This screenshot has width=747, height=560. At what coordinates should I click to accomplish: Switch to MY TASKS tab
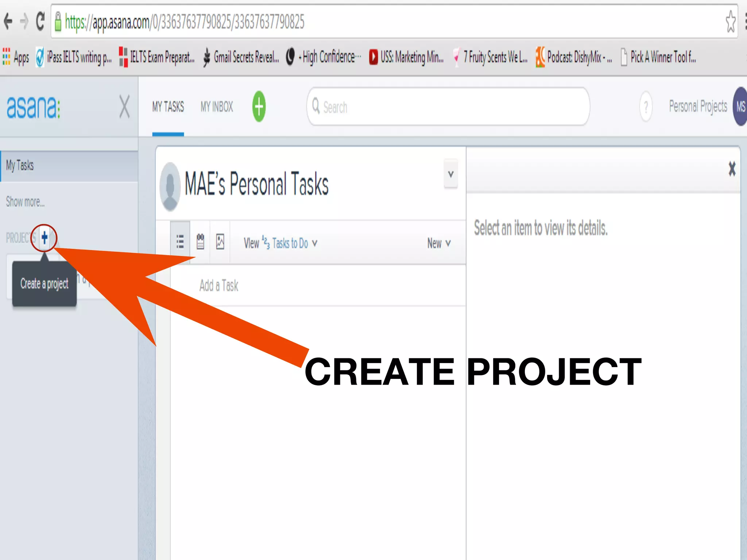[168, 107]
